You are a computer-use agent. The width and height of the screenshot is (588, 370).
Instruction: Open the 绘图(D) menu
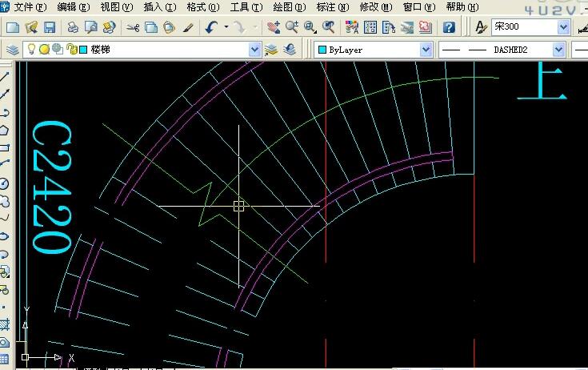point(290,7)
